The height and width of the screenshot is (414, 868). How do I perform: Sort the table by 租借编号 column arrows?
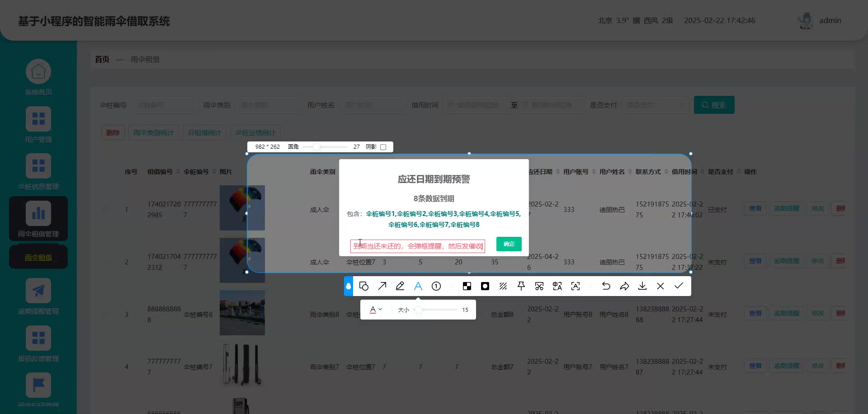click(178, 172)
